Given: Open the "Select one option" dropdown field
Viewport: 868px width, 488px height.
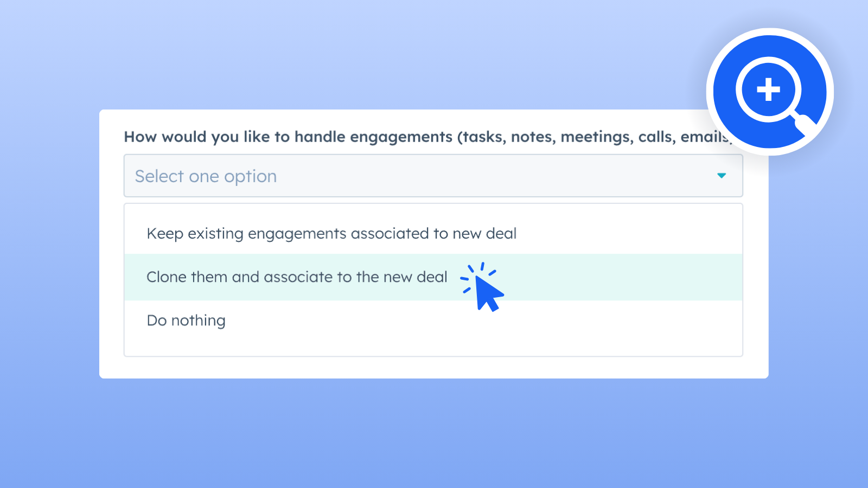Looking at the screenshot, I should (433, 176).
